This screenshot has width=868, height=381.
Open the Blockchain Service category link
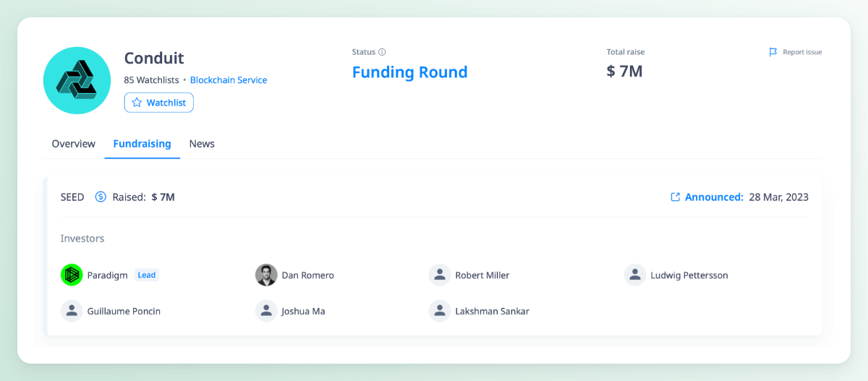[x=229, y=80]
